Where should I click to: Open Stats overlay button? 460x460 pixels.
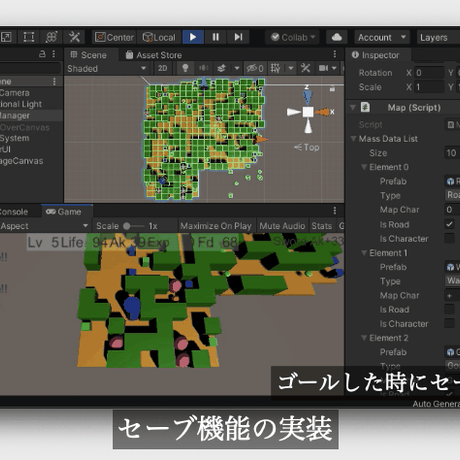pos(321,226)
